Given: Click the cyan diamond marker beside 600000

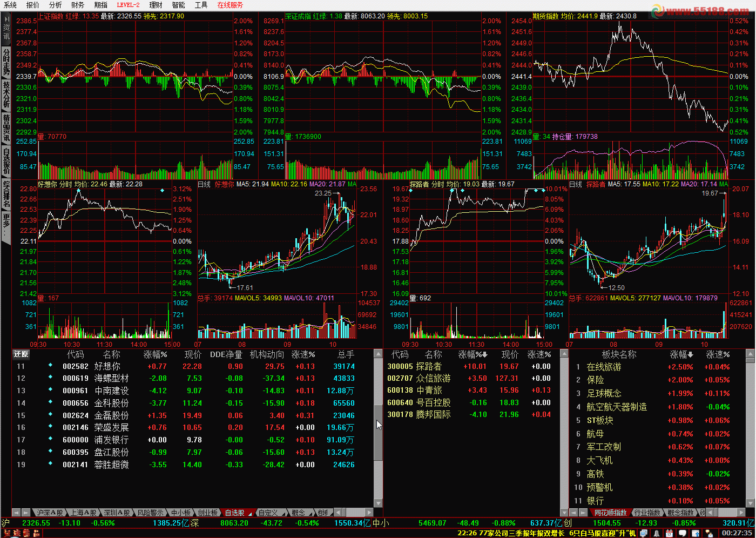Looking at the screenshot, I should click(50, 439).
